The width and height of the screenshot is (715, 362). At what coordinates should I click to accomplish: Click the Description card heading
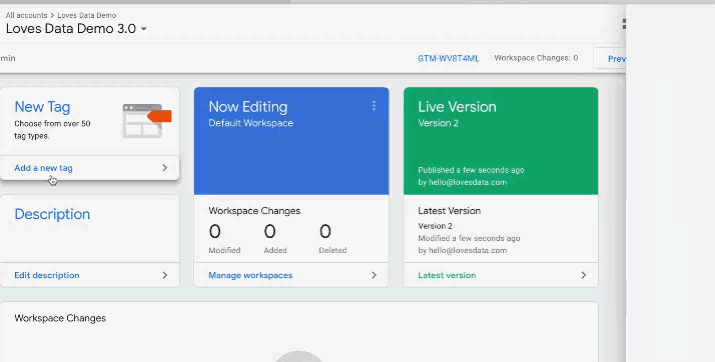52,214
